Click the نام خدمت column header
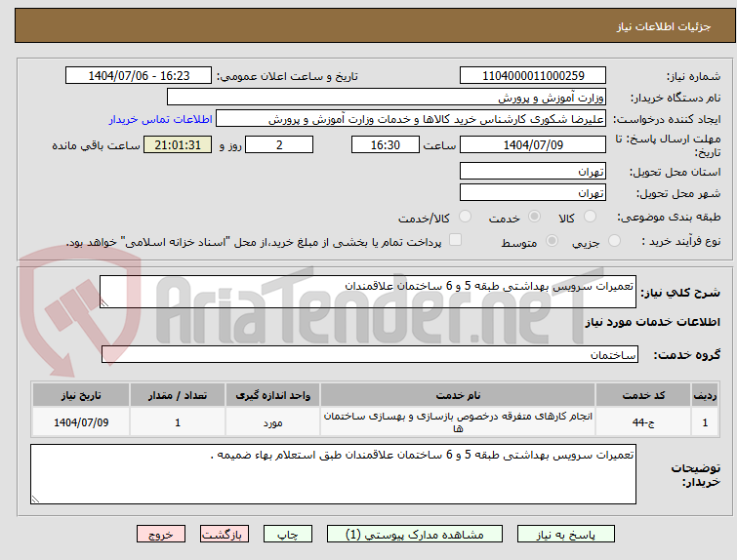Screen dimensions: 737x560 [x=458, y=395]
